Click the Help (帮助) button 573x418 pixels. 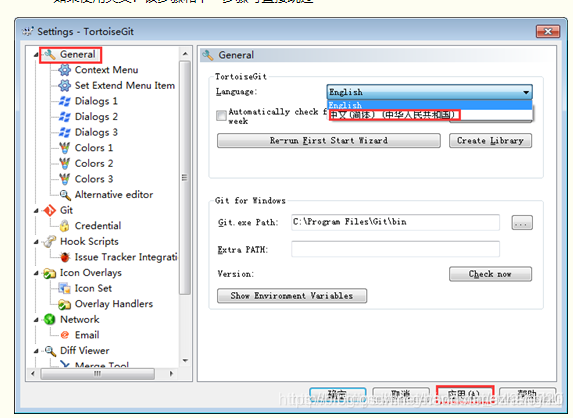528,395
